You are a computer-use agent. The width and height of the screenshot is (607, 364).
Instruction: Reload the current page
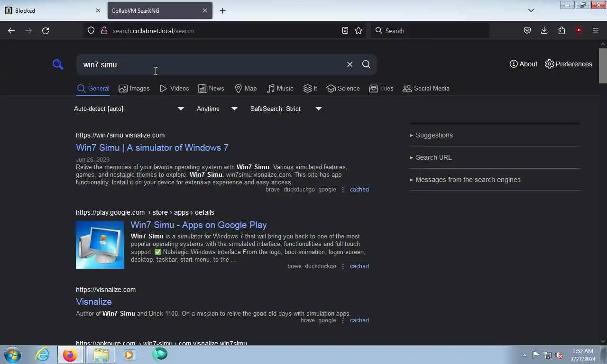[x=46, y=31]
